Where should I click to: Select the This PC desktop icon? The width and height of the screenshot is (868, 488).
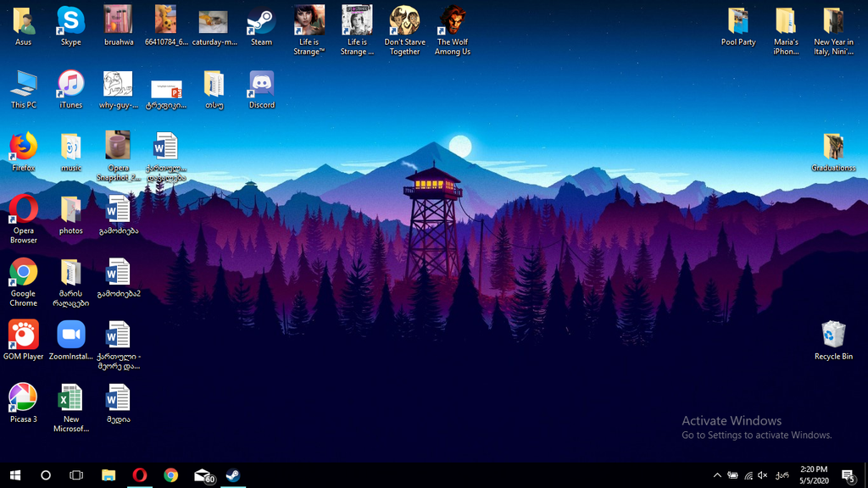coord(23,89)
